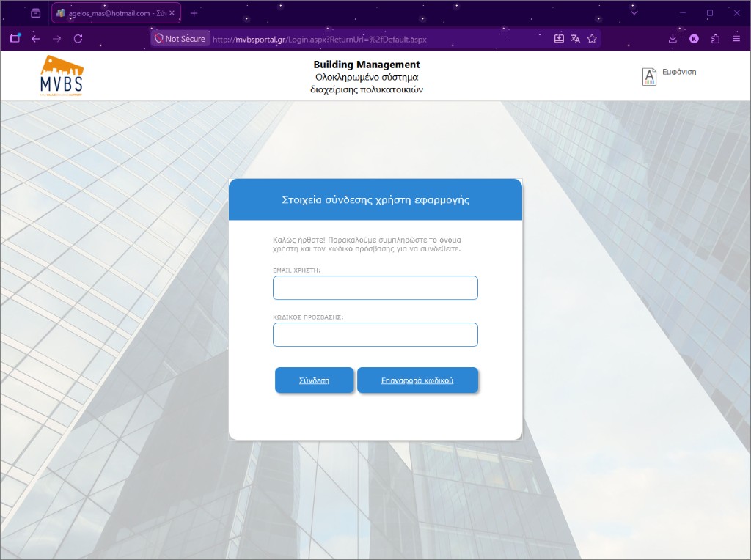This screenshot has height=560, width=751.
Task: Click the Not Secure shield indicator
Action: click(180, 39)
